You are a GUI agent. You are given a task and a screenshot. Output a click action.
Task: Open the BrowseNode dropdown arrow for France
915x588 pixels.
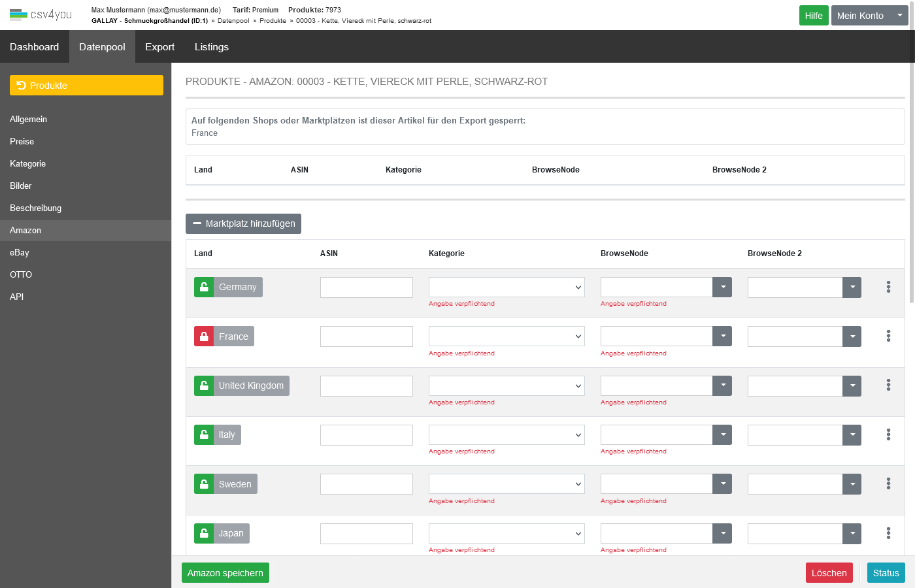pyautogui.click(x=722, y=336)
